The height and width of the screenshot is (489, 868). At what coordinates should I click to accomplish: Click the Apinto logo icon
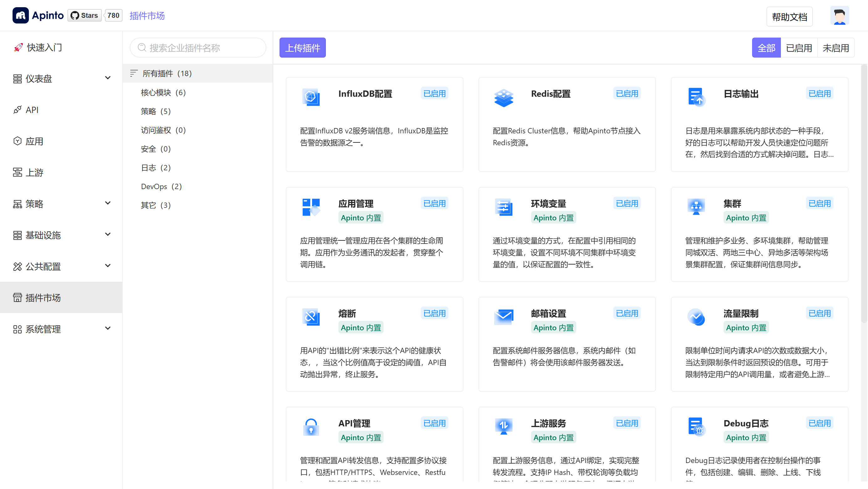coord(21,15)
